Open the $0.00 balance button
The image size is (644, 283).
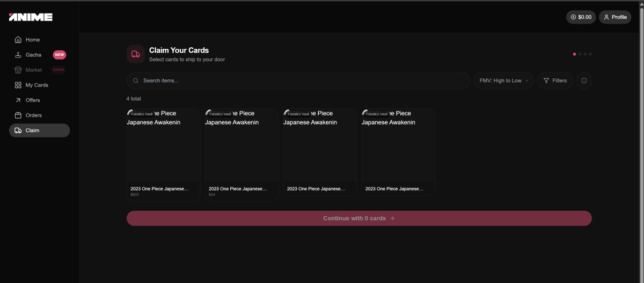[x=581, y=17]
